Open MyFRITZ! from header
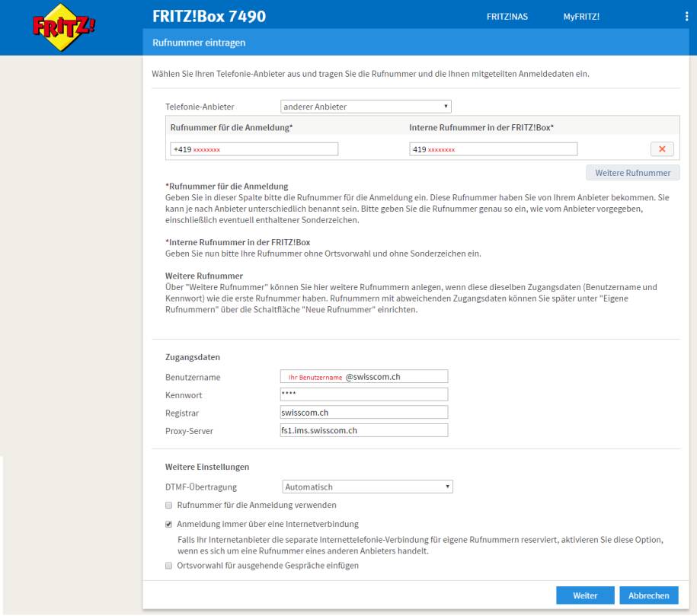Image resolution: width=697 pixels, height=616 pixels. coord(581,17)
